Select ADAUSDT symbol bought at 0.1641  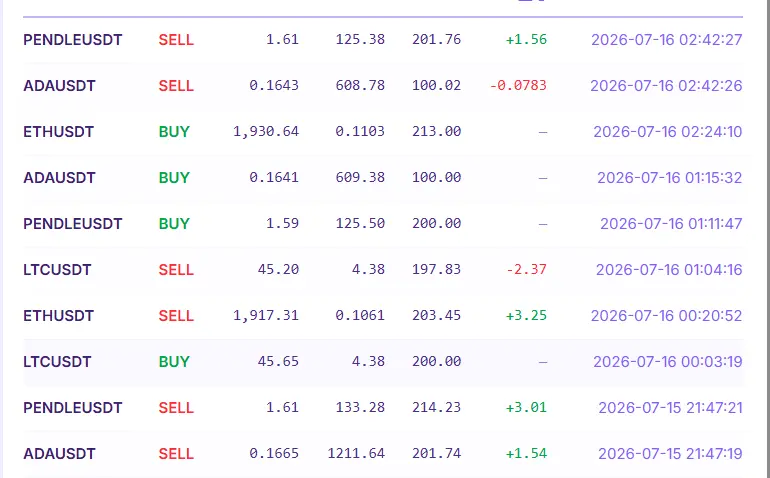pos(59,177)
